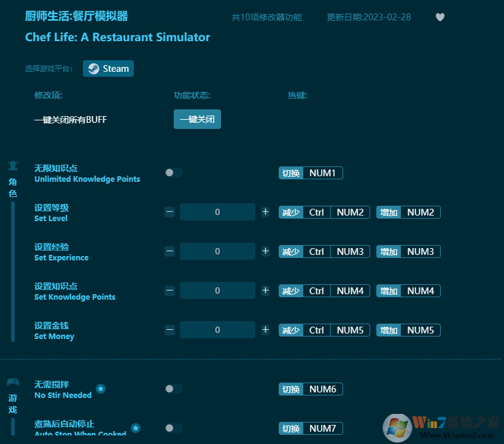Viewport: 504px width, 444px height.
Task: Decrease Set Level with minus button
Action: click(169, 212)
